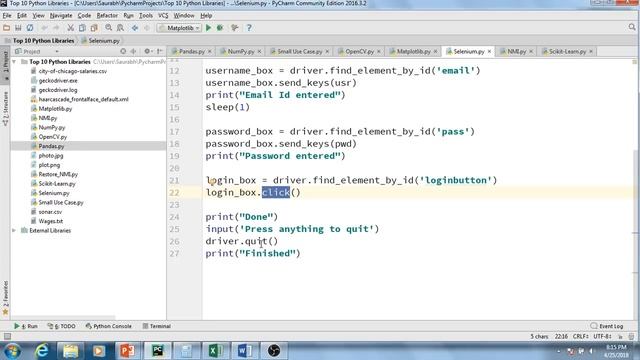This screenshot has height=360, width=640.
Task: Click the Save All toolbar icon
Action: pyautogui.click(x=18, y=28)
